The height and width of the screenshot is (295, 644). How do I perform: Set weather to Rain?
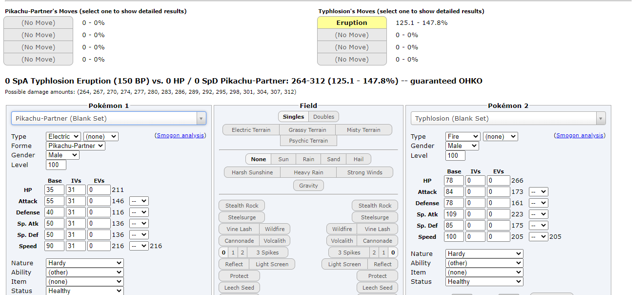pyautogui.click(x=308, y=159)
